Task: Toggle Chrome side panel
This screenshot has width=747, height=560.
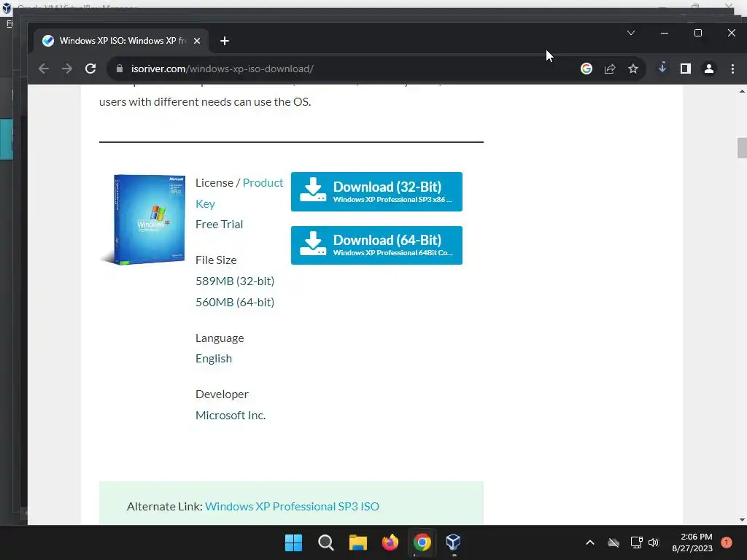Action: (x=686, y=69)
